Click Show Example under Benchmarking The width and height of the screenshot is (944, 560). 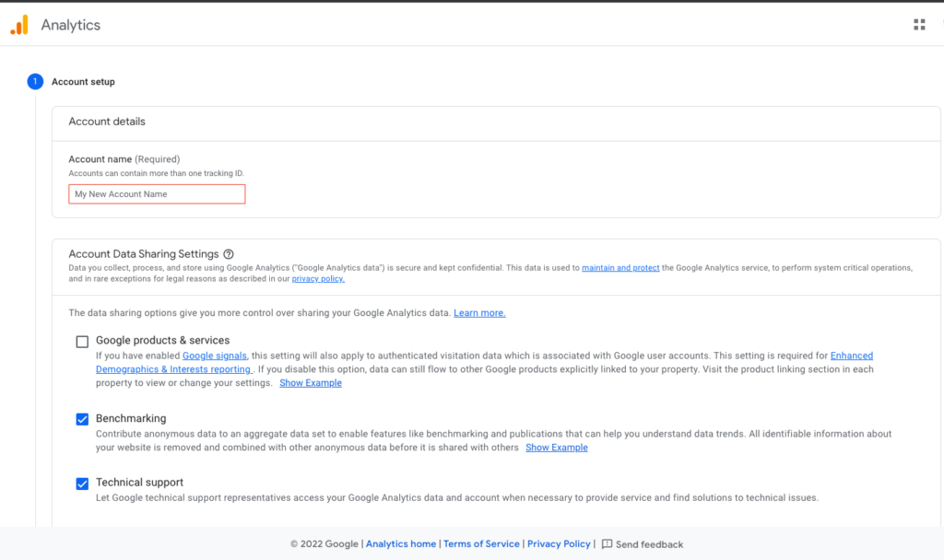tap(556, 447)
